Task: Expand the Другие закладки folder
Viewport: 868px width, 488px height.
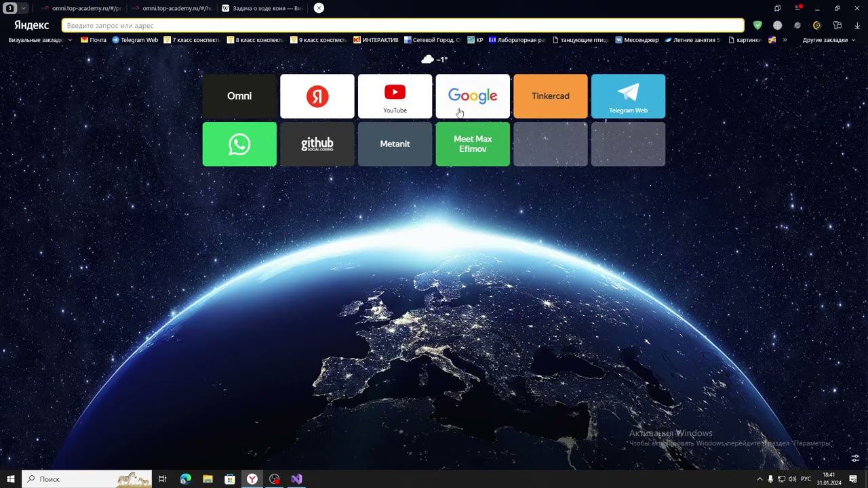Action: coord(829,40)
